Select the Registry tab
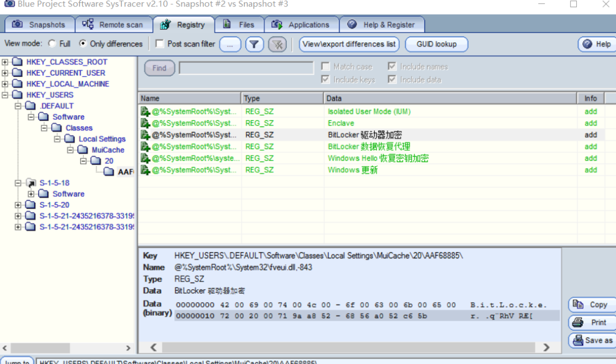 [x=184, y=25]
